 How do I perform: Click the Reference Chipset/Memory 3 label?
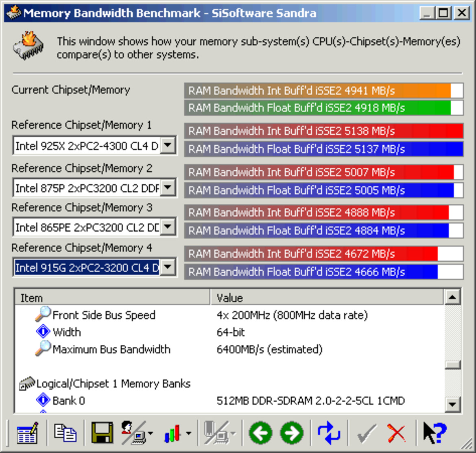click(82, 208)
